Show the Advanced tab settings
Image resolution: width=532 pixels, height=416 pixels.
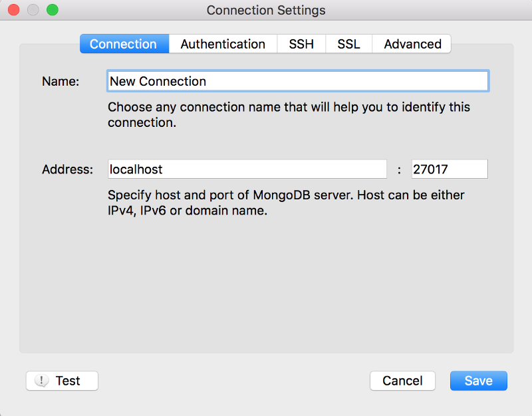(412, 44)
